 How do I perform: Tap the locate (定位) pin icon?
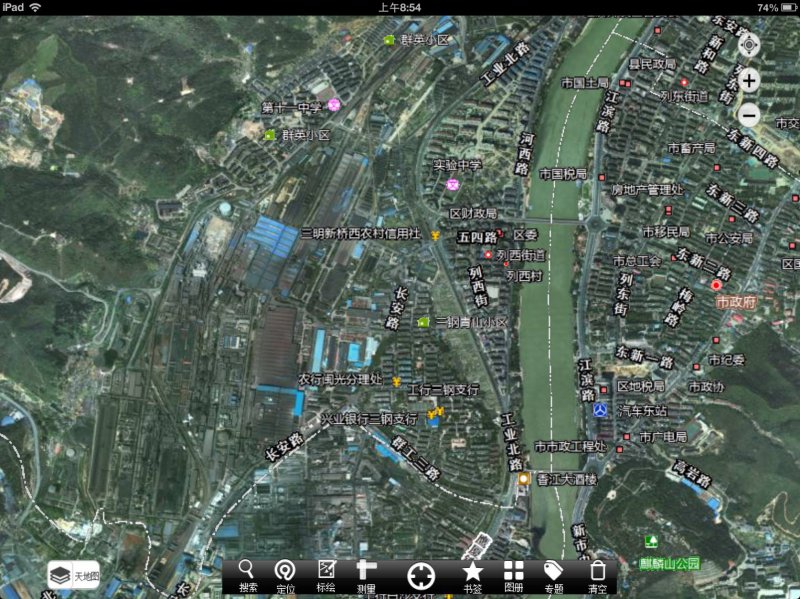(284, 575)
